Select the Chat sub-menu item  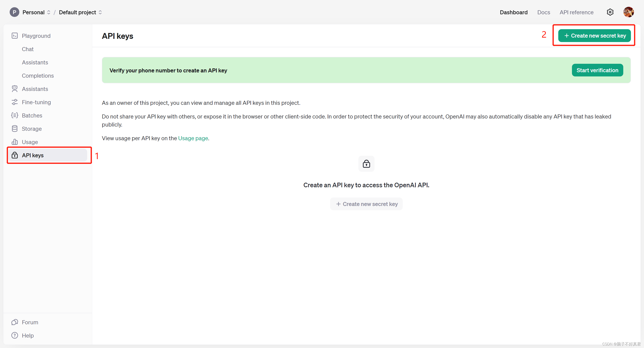(x=27, y=49)
